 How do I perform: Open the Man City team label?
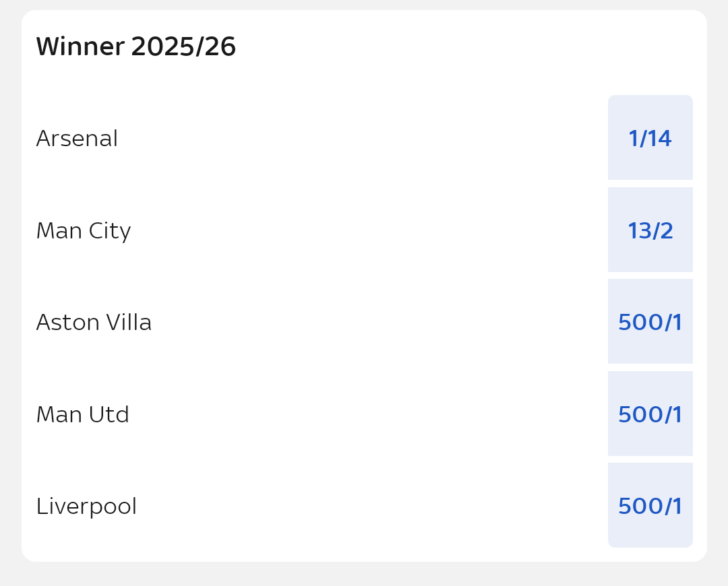84,231
